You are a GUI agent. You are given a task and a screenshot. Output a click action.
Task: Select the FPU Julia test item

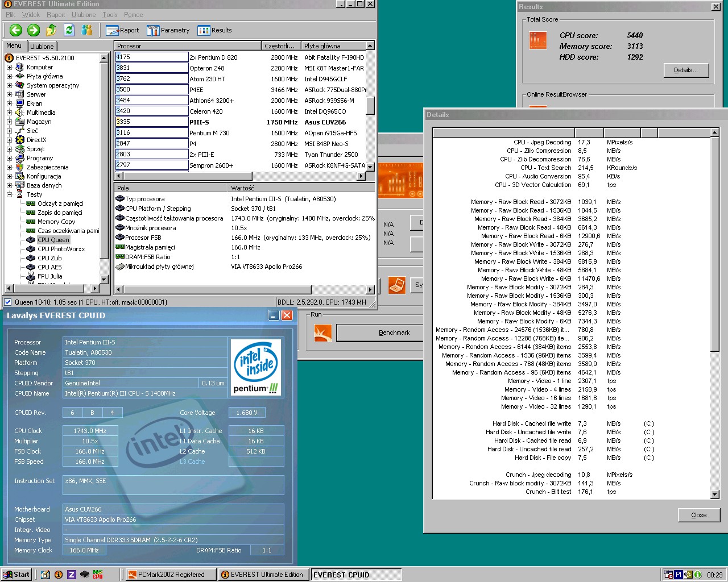click(x=49, y=276)
